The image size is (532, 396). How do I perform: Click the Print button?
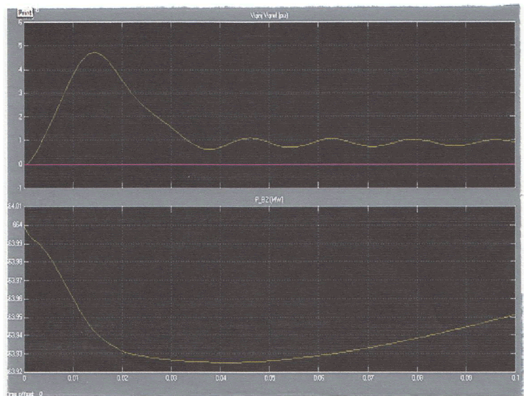pyautogui.click(x=25, y=12)
